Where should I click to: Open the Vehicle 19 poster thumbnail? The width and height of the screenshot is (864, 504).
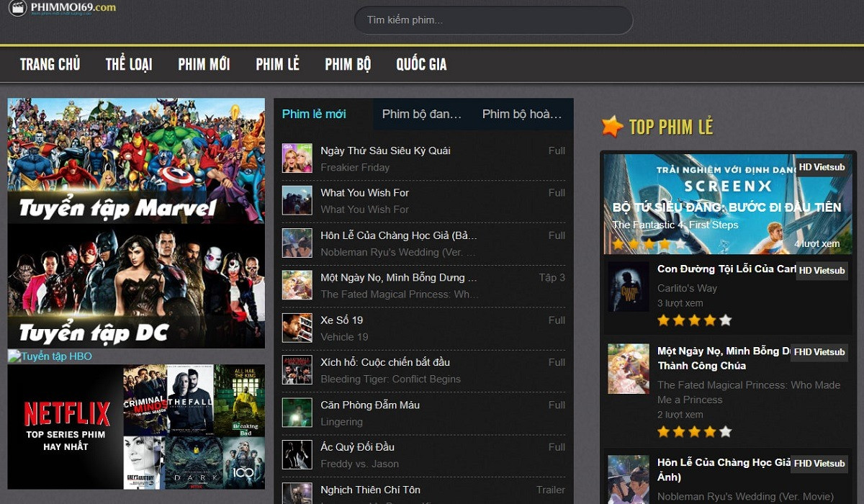tap(297, 328)
